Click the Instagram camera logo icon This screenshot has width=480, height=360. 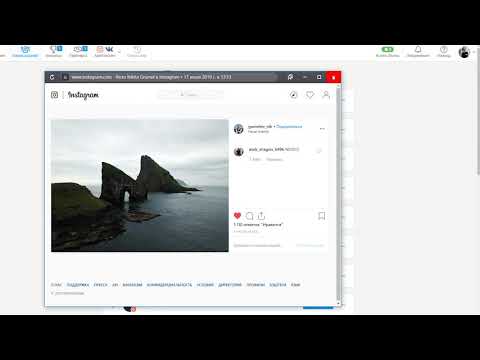(54, 95)
